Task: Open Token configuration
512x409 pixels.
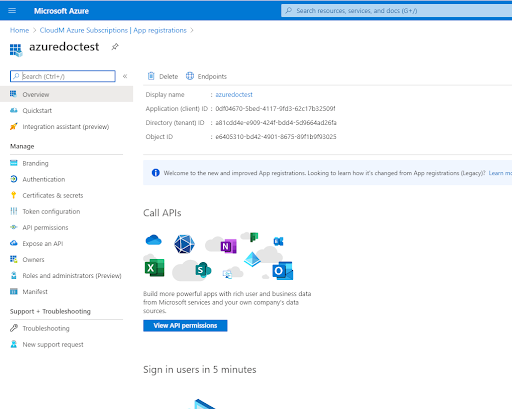Action: tap(51, 211)
